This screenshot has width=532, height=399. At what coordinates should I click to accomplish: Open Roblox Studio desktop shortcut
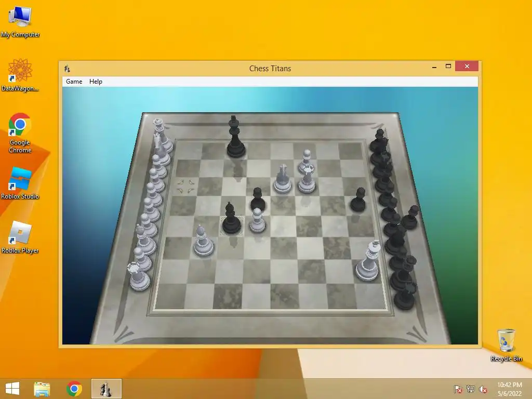(20, 183)
